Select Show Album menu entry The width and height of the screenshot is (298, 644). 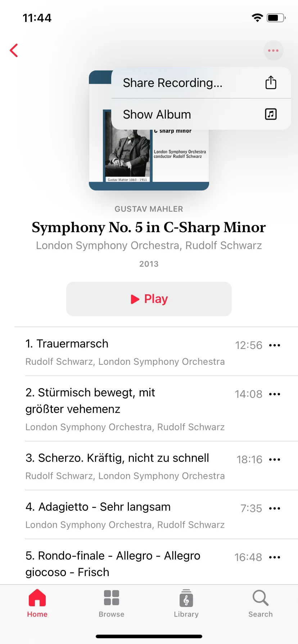pos(201,114)
